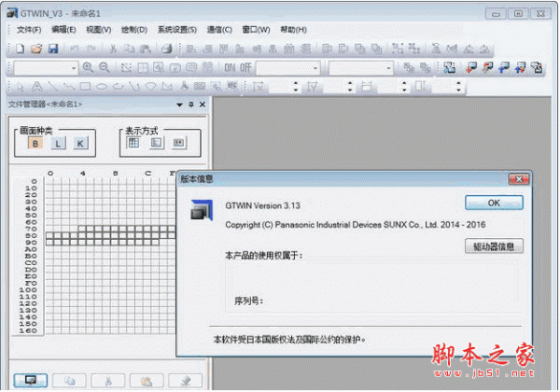This screenshot has width=560, height=392.
Task: Click the fourth spinner in the drawing toolbar
Action: 458,87
